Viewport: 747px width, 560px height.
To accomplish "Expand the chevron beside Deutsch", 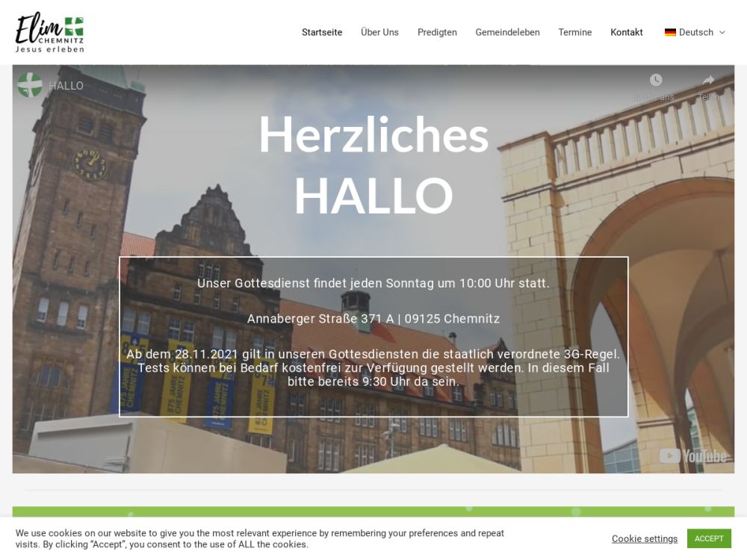I will (722, 32).
